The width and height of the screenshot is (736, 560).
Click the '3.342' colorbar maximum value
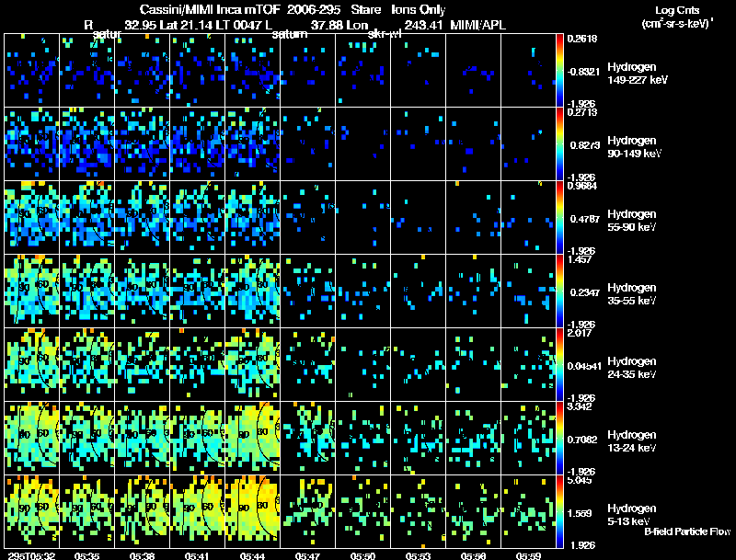(580, 406)
